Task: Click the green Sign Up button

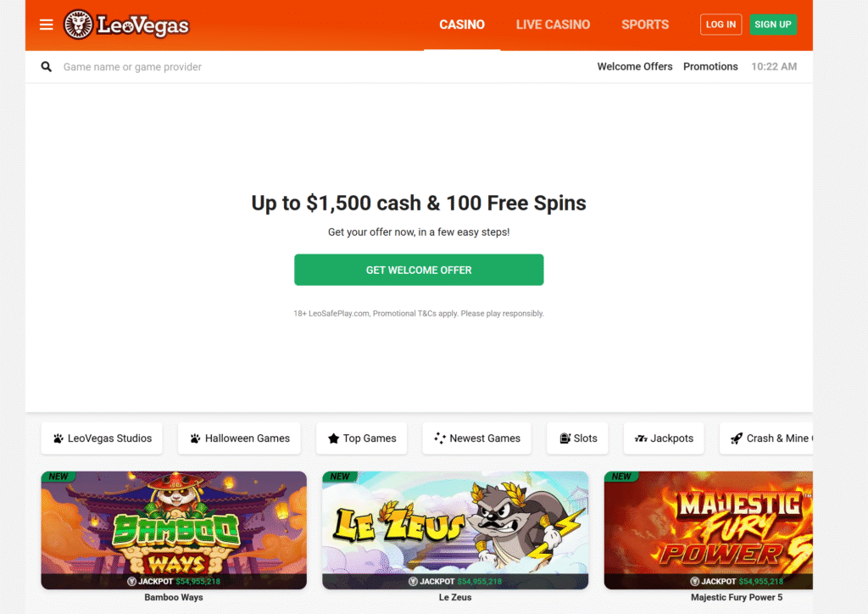Action: tap(773, 25)
